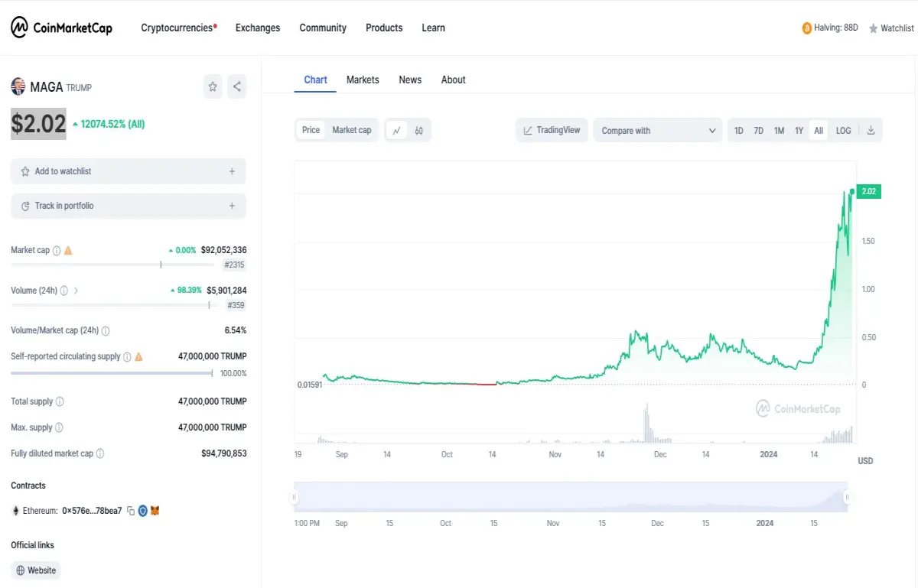This screenshot has width=918, height=588.
Task: Set chart range to 1D
Action: [739, 131]
